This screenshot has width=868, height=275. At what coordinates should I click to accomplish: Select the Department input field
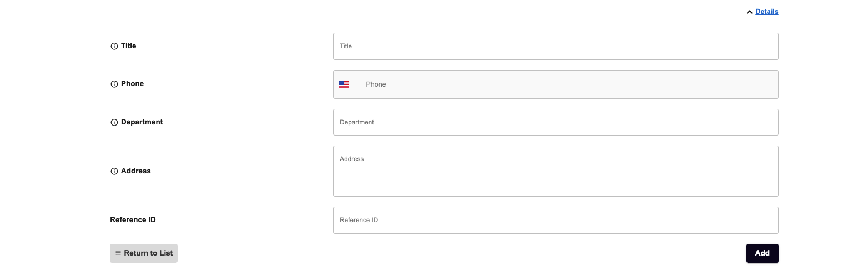coord(556,122)
